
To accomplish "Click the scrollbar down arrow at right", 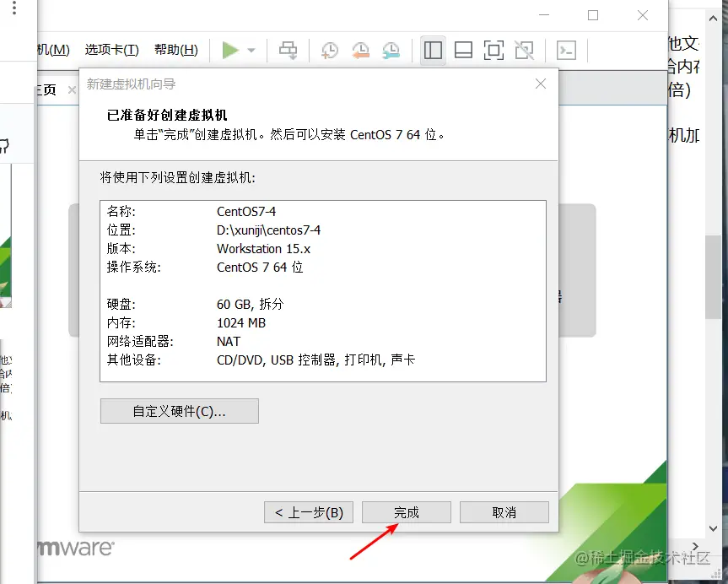I will pyautogui.click(x=713, y=528).
